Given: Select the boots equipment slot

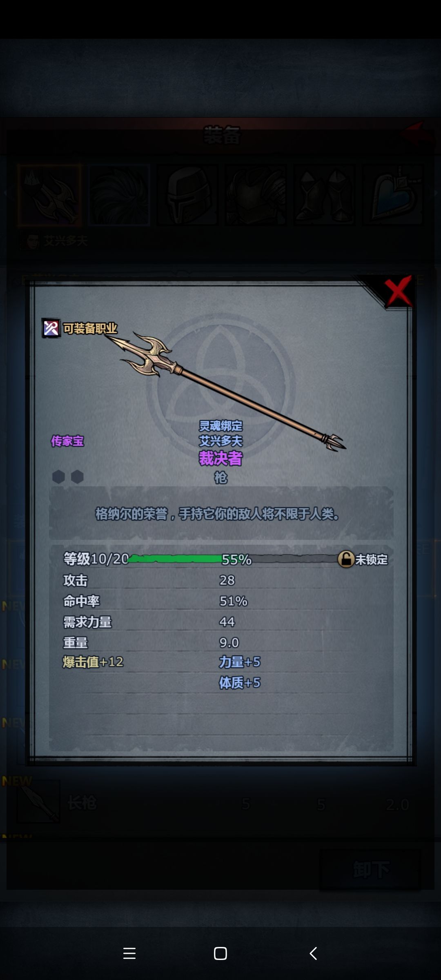Looking at the screenshot, I should point(325,195).
